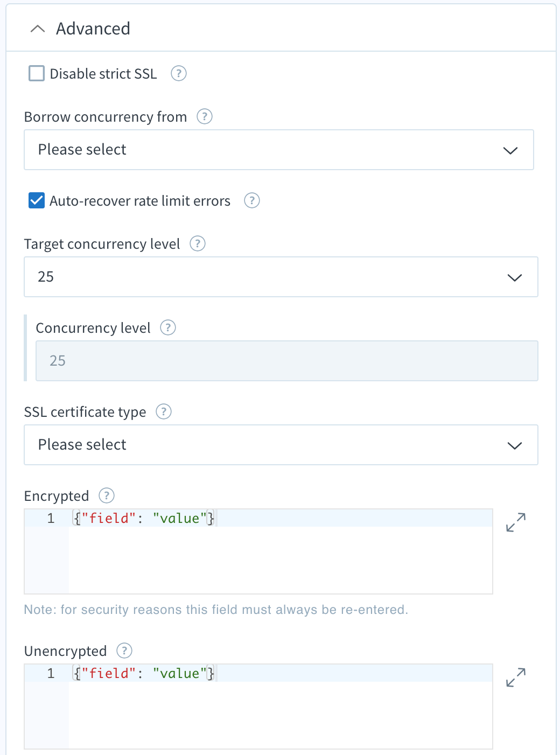Enable Disable strict SSL checkbox
The image size is (560, 755).
(x=37, y=73)
